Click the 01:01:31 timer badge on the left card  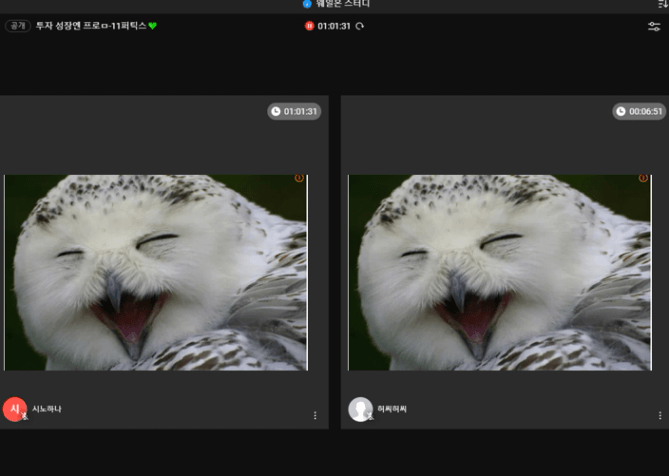294,112
